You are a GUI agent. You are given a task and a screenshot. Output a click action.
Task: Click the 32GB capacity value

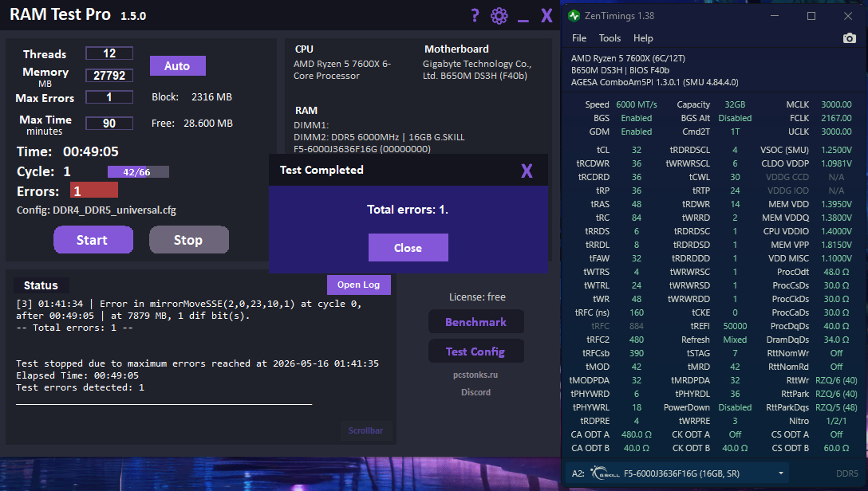[735, 104]
